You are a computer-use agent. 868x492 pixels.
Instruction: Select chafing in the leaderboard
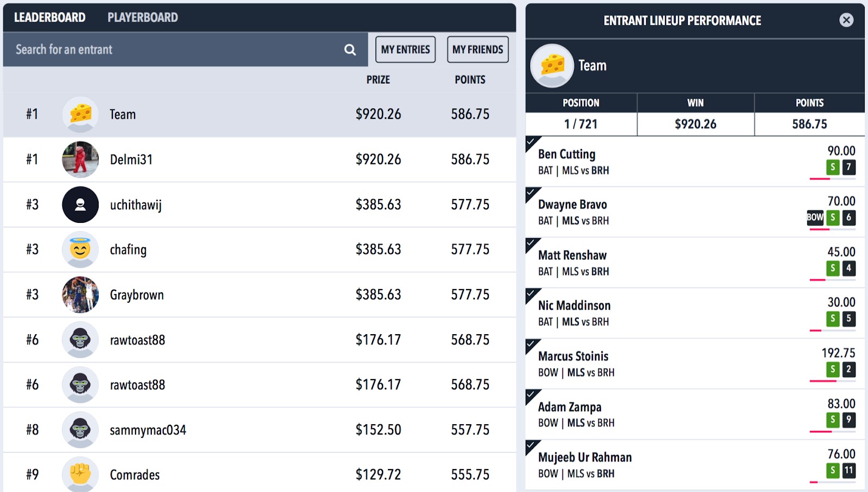click(128, 250)
